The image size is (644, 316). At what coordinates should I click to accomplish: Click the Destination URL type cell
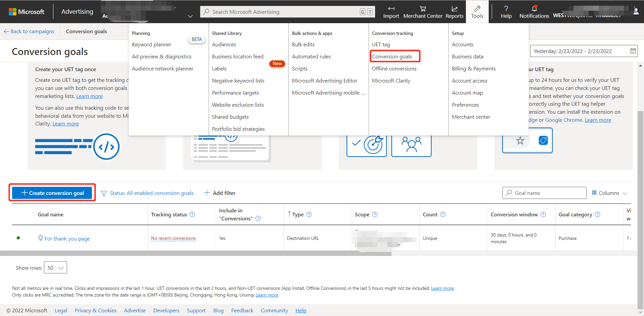click(303, 238)
